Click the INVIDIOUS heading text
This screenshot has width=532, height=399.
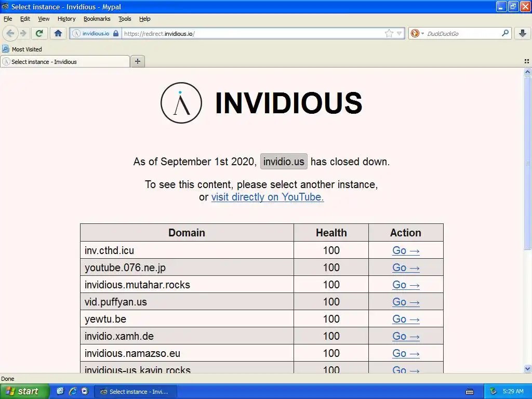[289, 103]
